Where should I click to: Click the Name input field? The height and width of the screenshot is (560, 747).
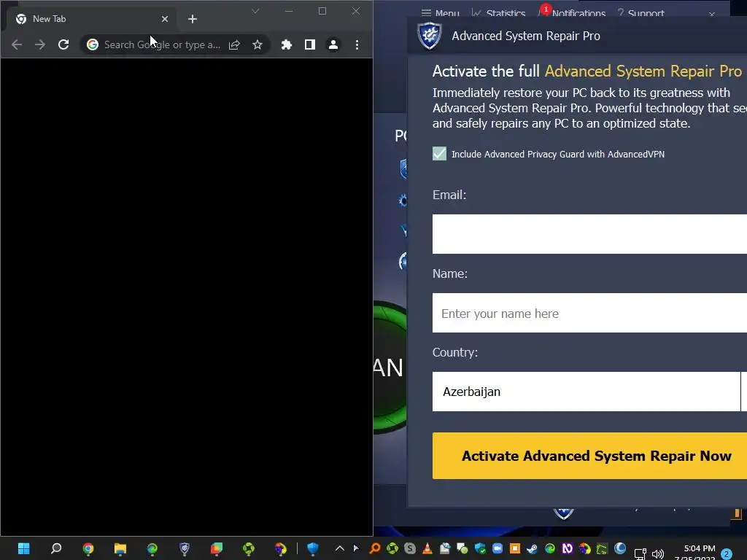pyautogui.click(x=589, y=313)
